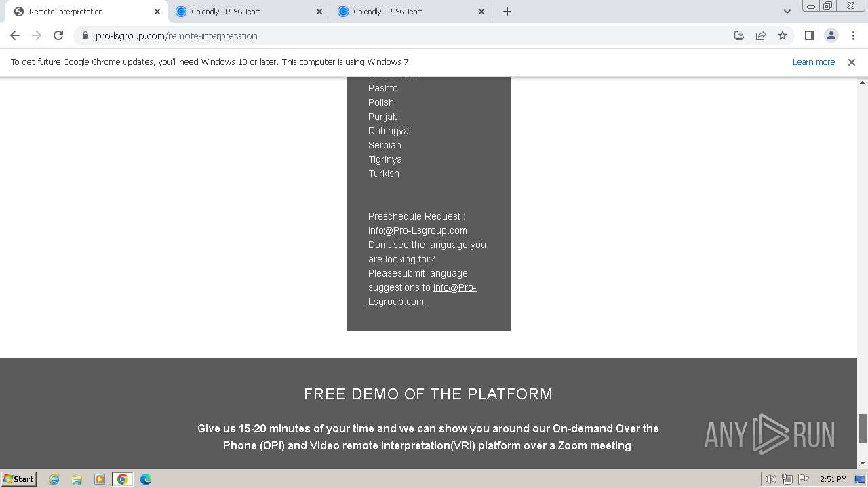Launch Internet Explorer from taskbar
This screenshot has width=868, height=488.
tap(54, 479)
